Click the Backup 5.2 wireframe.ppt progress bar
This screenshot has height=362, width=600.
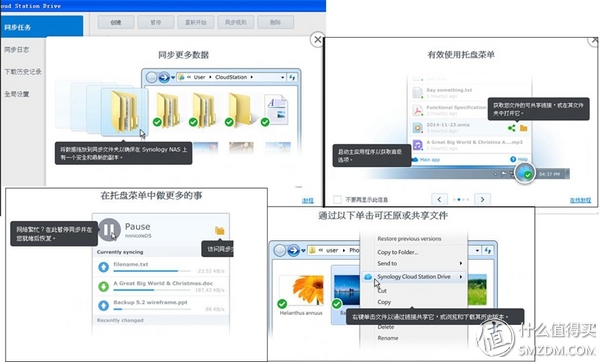tap(152, 309)
